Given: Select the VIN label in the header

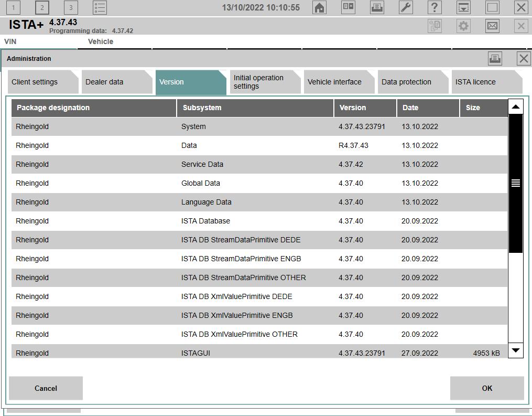Looking at the screenshot, I should (10, 41).
